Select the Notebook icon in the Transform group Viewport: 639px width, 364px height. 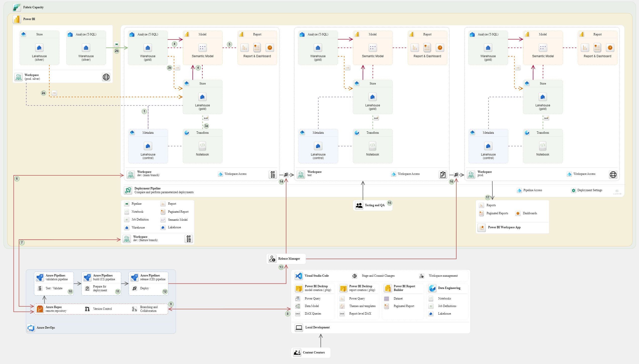coord(202,145)
